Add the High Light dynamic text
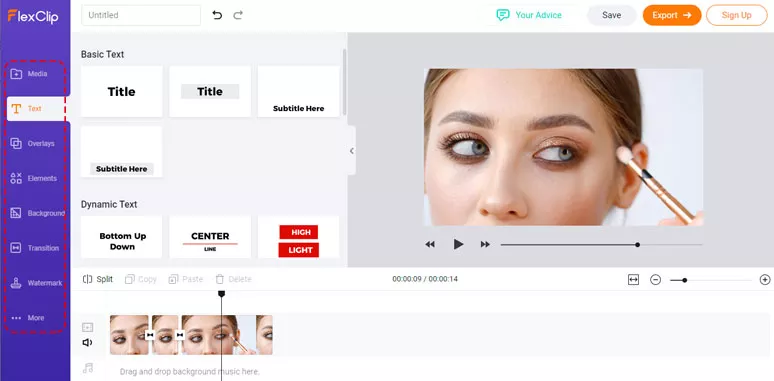 (298, 237)
